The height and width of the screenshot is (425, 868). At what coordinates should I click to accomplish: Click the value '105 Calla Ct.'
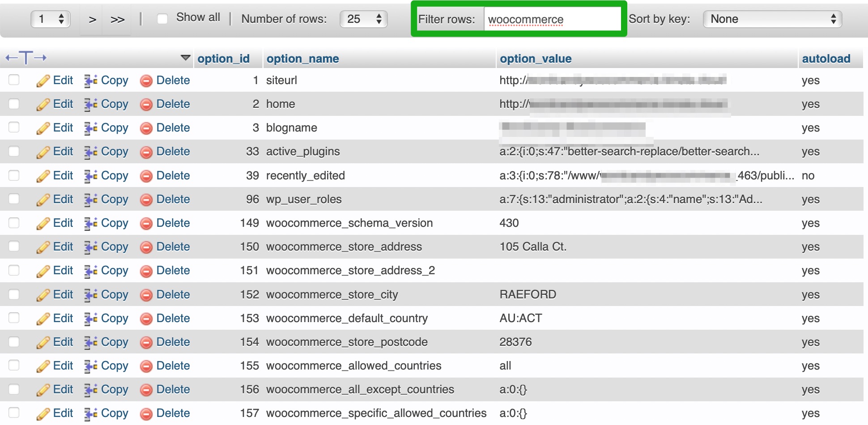533,246
